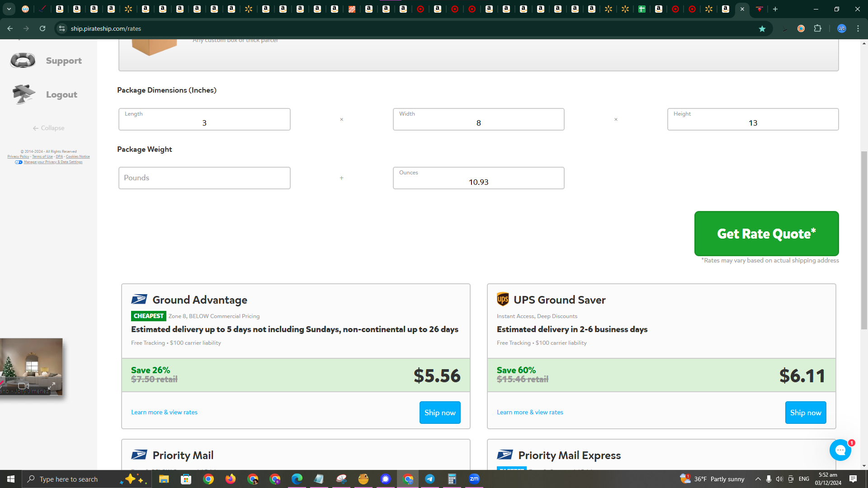Open the Support life-ring icon
This screenshot has width=868, height=488.
point(23,61)
